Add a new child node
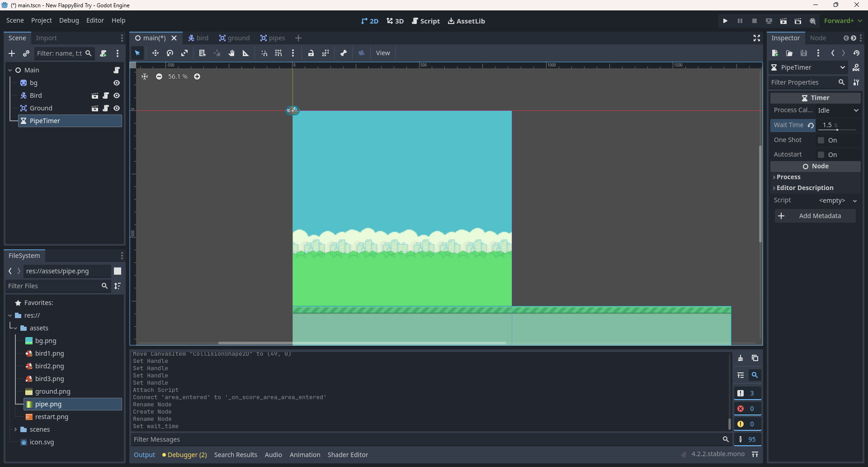 [x=12, y=53]
